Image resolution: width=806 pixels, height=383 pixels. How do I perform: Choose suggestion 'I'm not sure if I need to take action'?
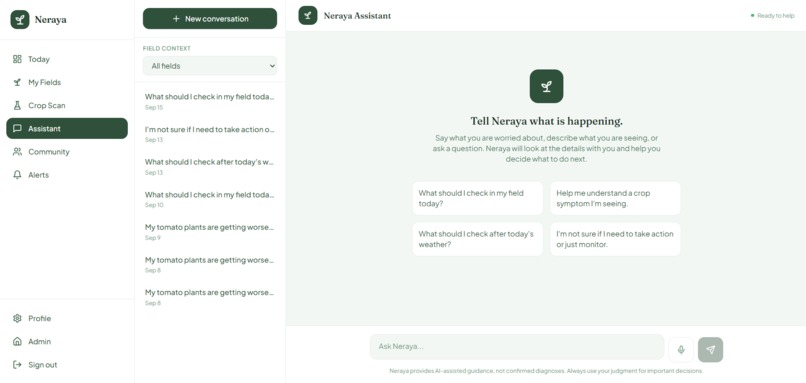tap(615, 239)
